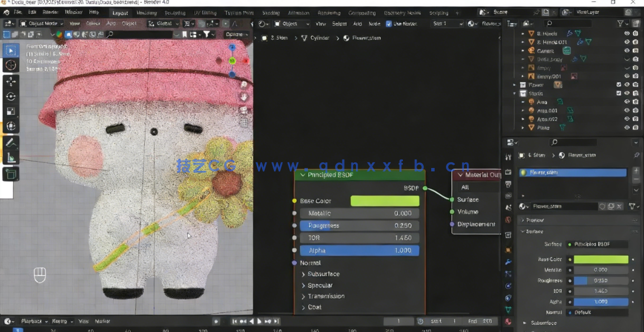
Task: Toggle the Flower collection checkbox
Action: (x=618, y=85)
